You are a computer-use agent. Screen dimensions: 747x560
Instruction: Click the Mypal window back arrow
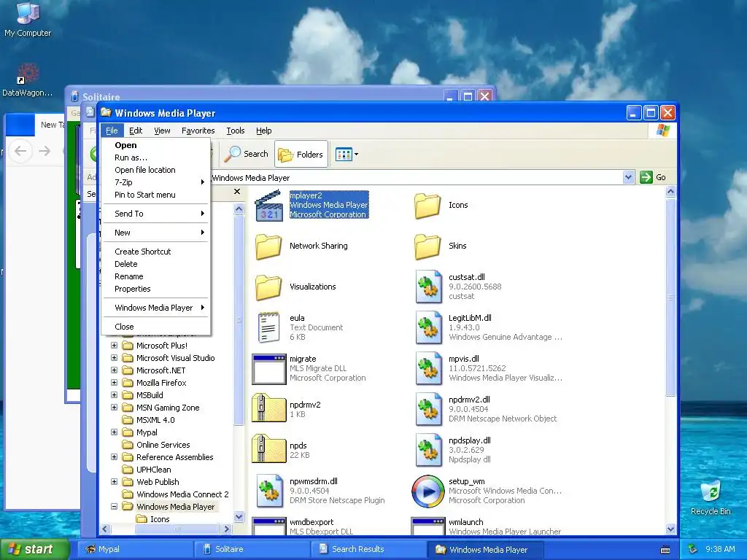(x=20, y=151)
